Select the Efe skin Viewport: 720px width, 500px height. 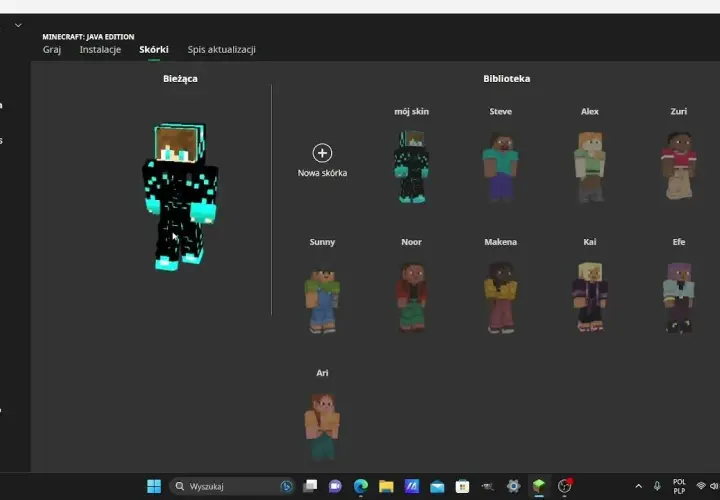(x=679, y=298)
